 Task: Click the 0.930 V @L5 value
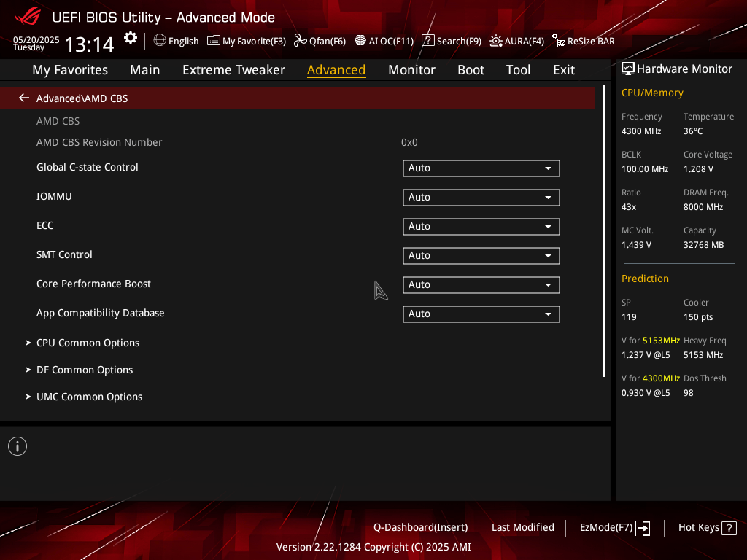tap(646, 393)
